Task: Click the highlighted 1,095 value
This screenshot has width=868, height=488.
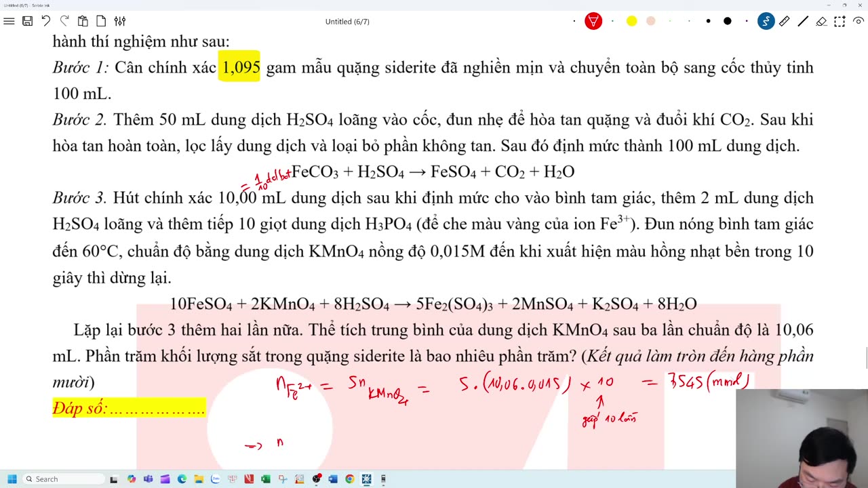Action: [239, 68]
